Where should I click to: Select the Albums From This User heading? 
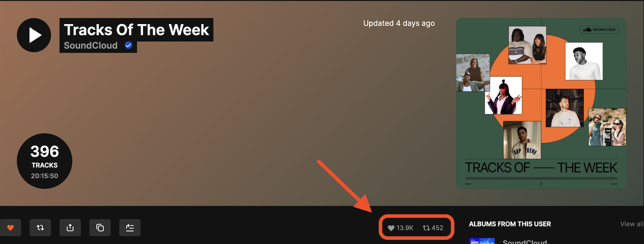click(509, 224)
